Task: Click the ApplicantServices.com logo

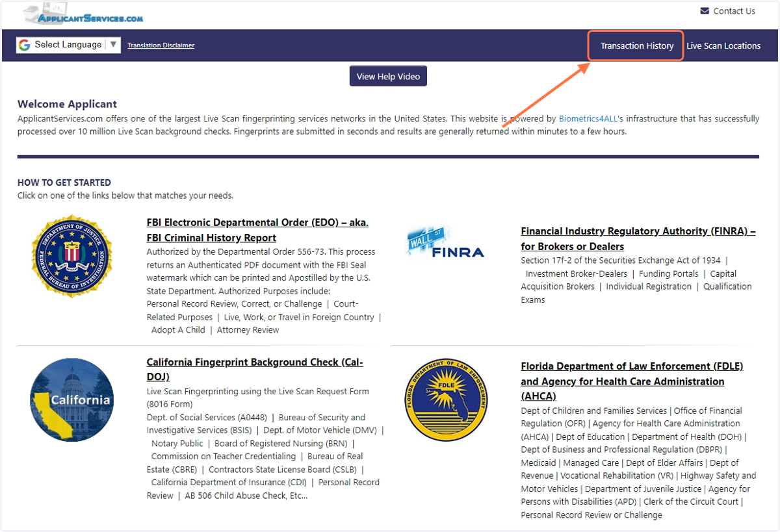Action: coord(83,14)
